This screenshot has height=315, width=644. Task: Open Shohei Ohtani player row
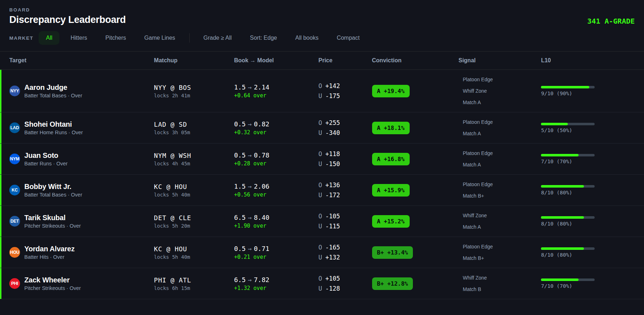322,128
